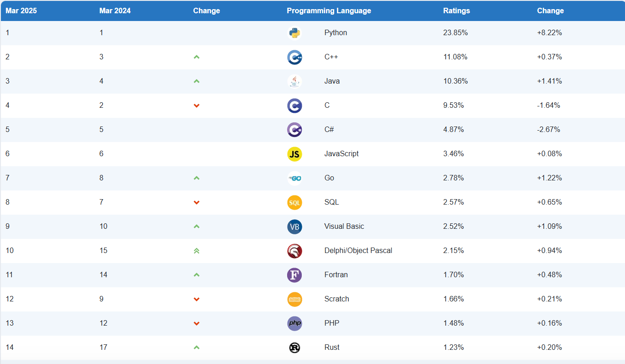Click the red down arrow in PHP row
Viewport: 625px width, 364px height.
coord(197,323)
